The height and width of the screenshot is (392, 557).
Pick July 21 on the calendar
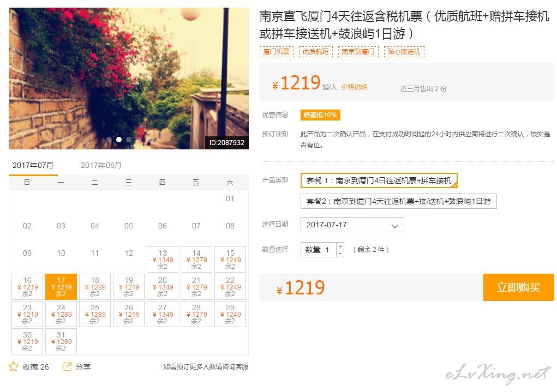tap(196, 287)
